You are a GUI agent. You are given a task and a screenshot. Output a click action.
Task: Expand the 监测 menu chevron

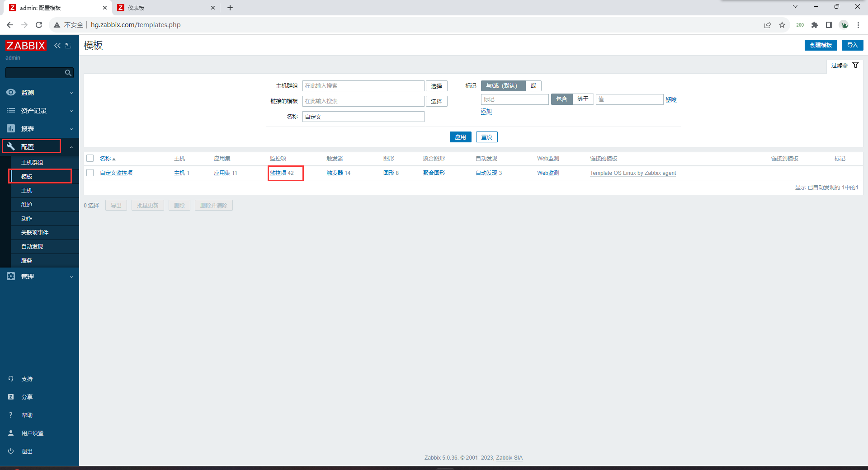pos(71,93)
